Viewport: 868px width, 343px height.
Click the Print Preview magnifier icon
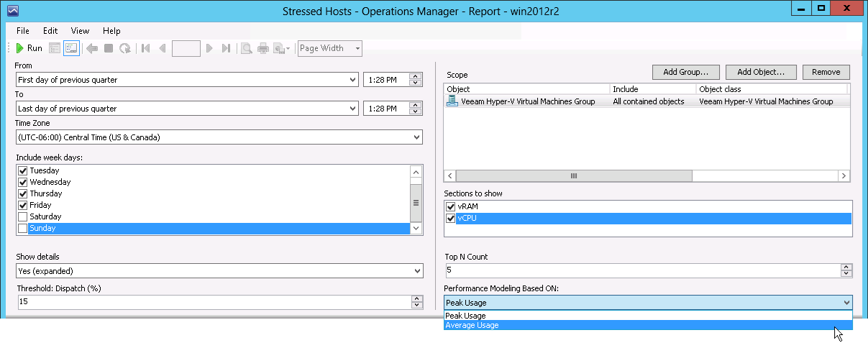pyautogui.click(x=246, y=48)
